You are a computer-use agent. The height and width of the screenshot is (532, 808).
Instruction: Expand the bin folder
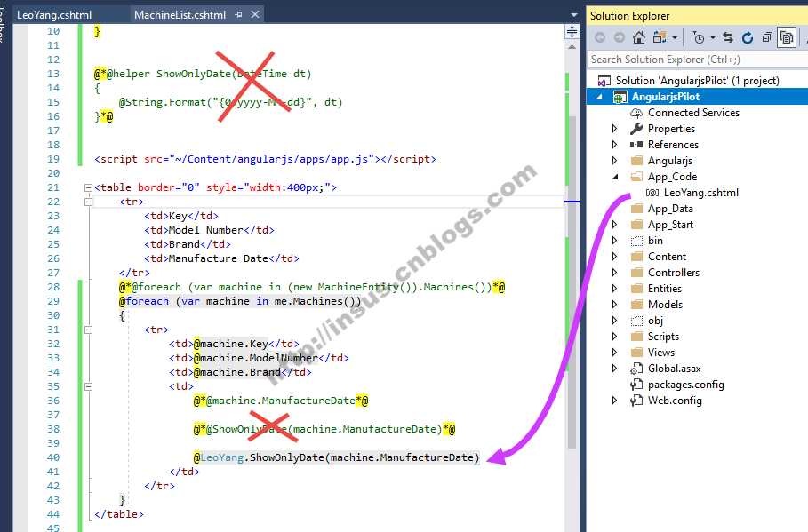614,240
